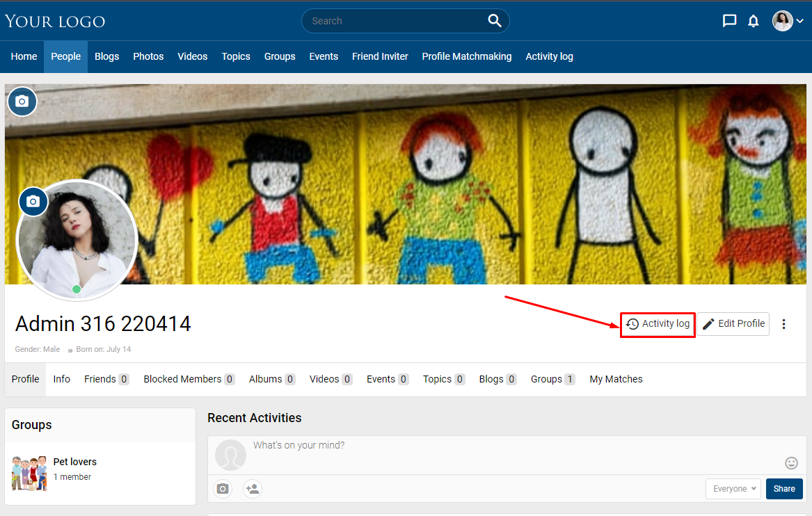
Task: Expand the account menu chevron
Action: tap(800, 22)
